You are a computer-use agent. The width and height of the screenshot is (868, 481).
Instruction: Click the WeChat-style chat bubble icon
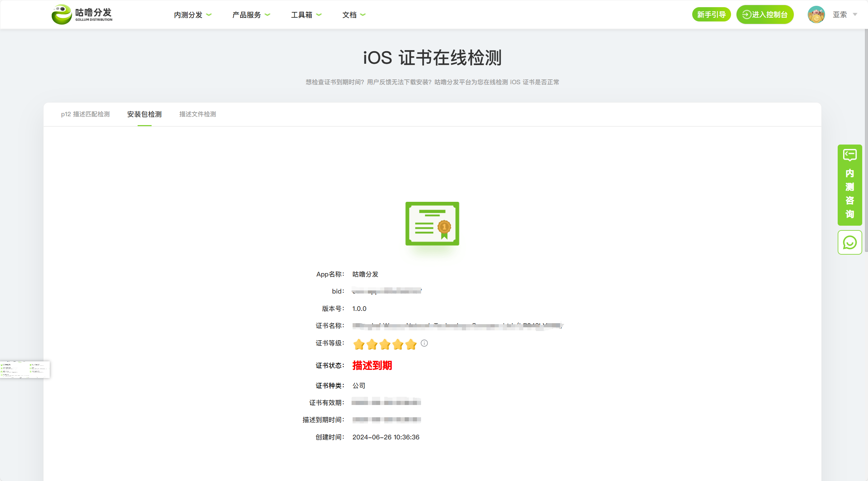point(850,242)
